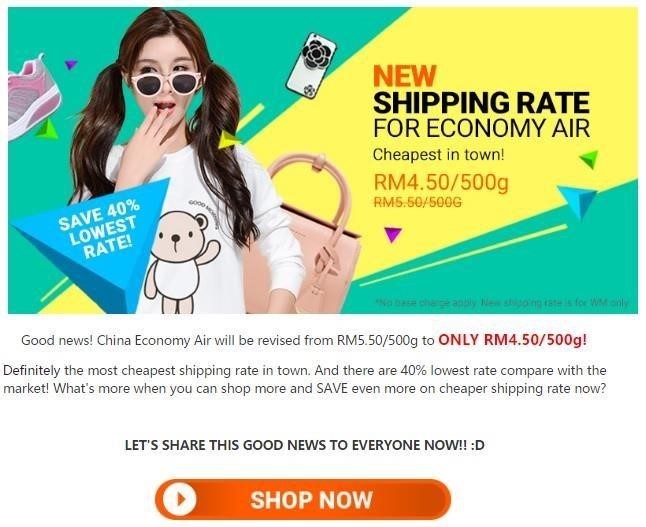Click the white sunglasses on the model

tap(166, 83)
